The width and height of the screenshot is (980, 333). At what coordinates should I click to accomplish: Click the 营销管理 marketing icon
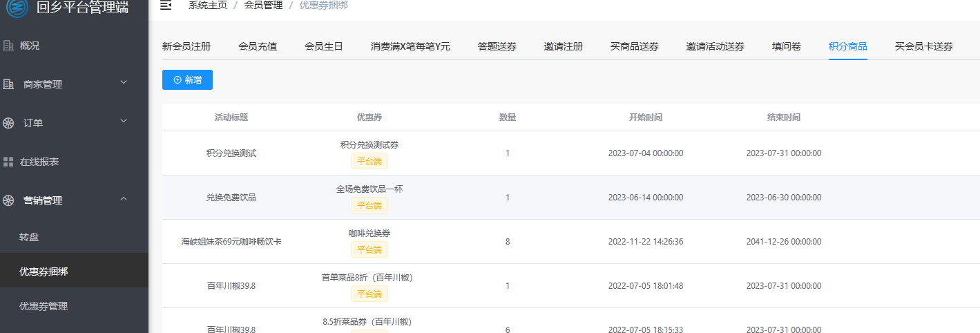[x=9, y=200]
